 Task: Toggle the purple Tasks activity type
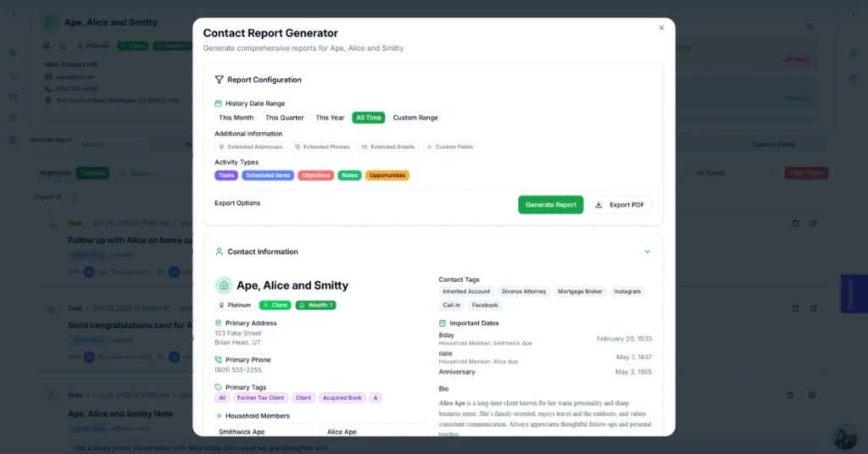pos(226,175)
